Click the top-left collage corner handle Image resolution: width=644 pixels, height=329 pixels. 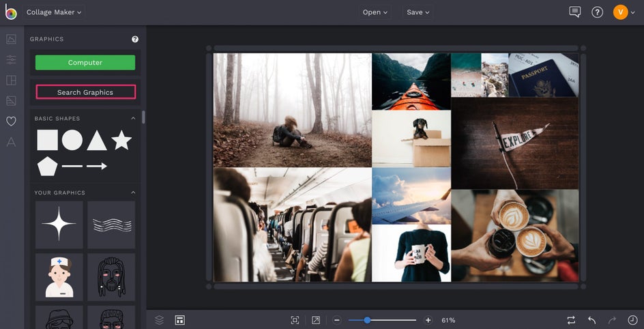pyautogui.click(x=209, y=48)
